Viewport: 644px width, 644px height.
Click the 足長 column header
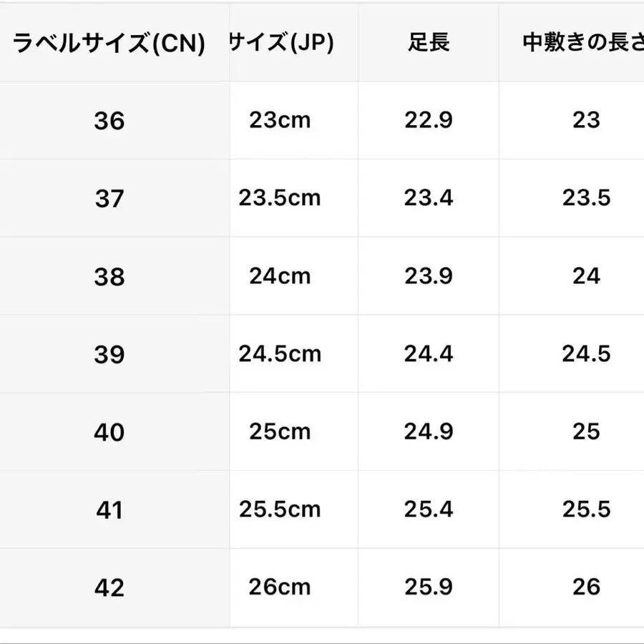tap(428, 43)
